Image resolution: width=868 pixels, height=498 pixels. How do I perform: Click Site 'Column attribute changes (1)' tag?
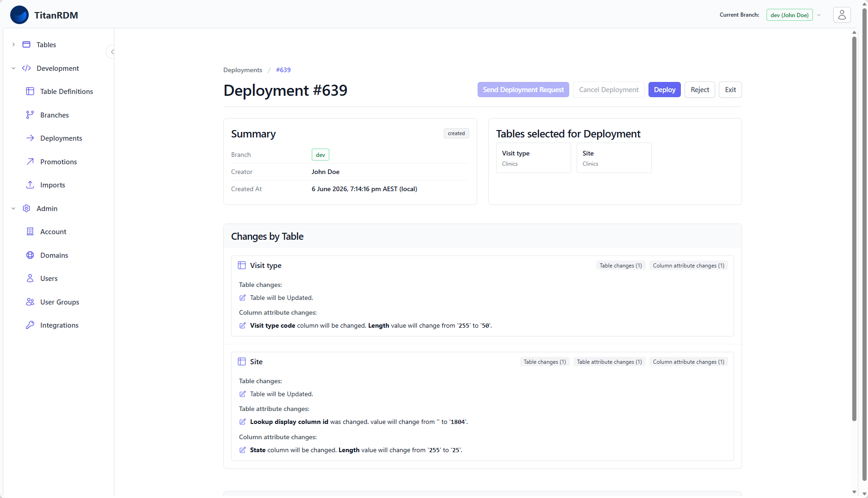[x=688, y=361]
